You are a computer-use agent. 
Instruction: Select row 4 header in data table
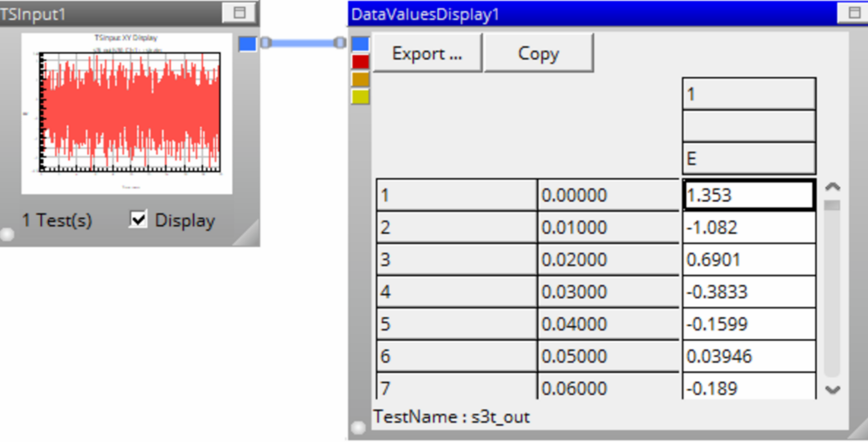[456, 292]
